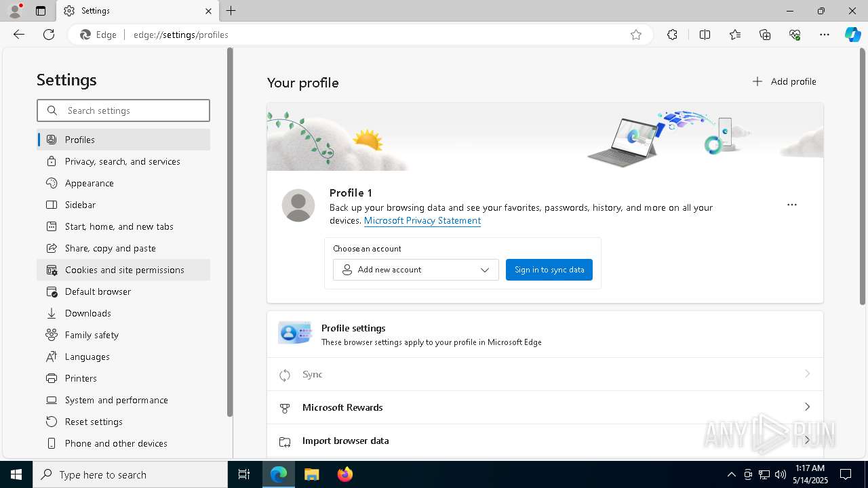868x488 pixels.
Task: Launch Firefox from taskbar
Action: click(344, 474)
